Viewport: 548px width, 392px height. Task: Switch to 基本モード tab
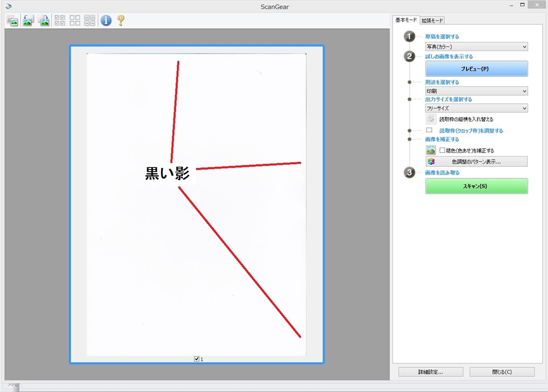[406, 20]
